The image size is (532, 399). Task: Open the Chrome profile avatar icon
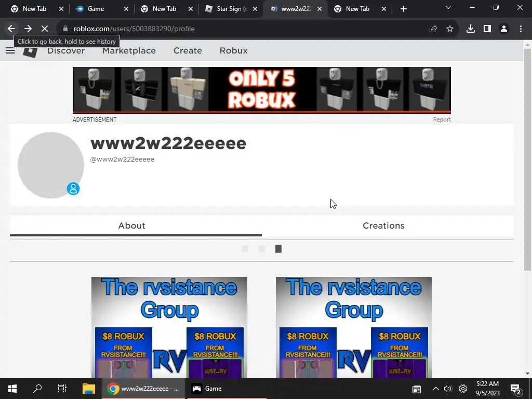coord(504,29)
